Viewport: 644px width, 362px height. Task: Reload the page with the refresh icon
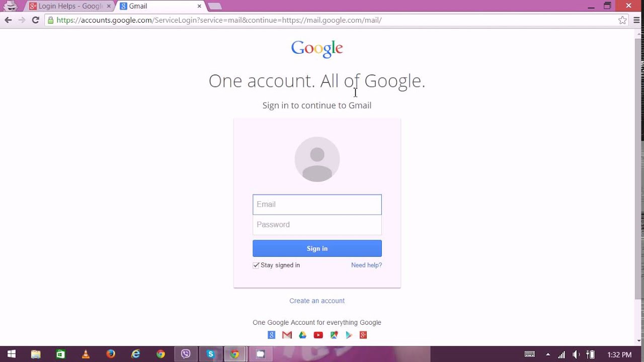tap(35, 20)
